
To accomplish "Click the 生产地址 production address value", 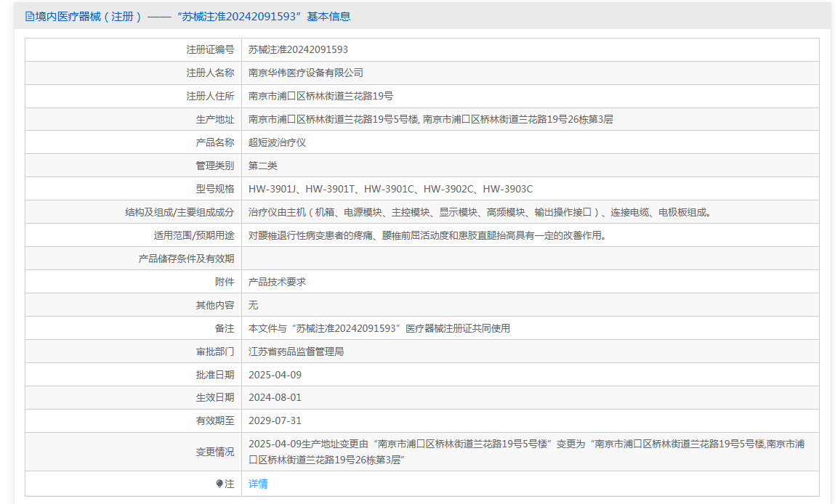I will click(430, 119).
